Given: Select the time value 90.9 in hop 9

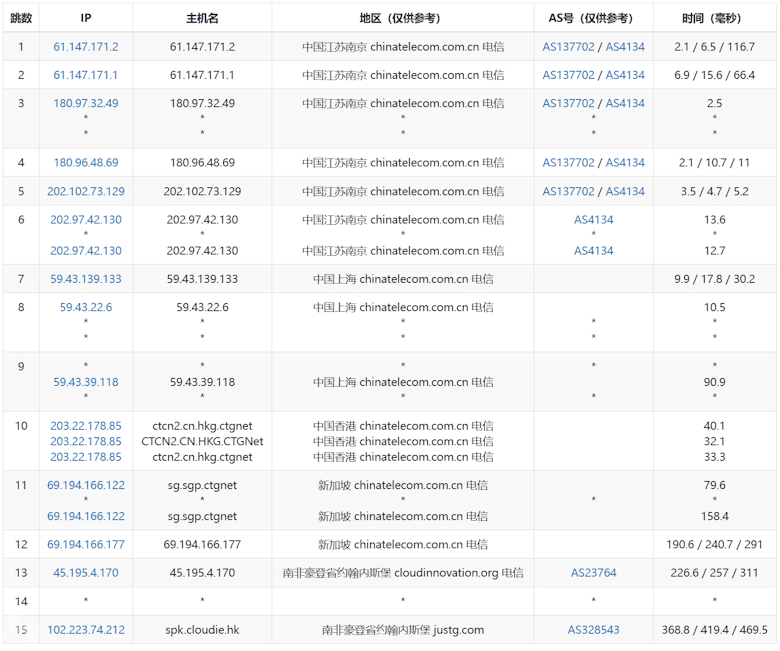Looking at the screenshot, I should pos(714,382).
